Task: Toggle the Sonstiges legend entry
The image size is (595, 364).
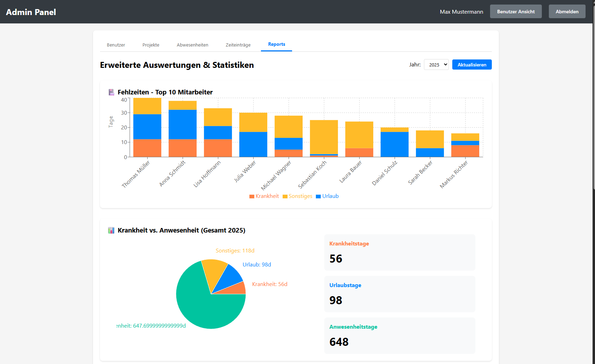Action: (297, 196)
